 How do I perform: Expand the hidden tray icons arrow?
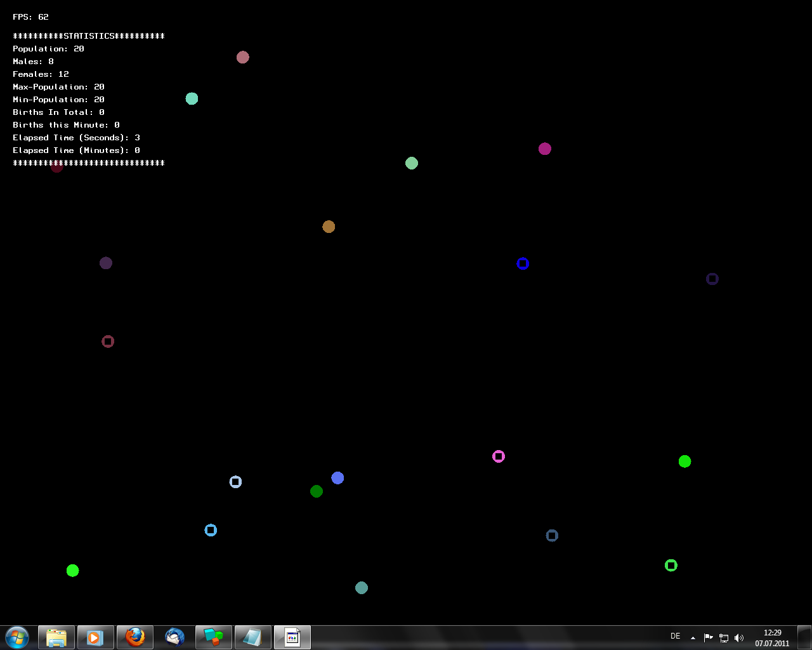(x=693, y=638)
